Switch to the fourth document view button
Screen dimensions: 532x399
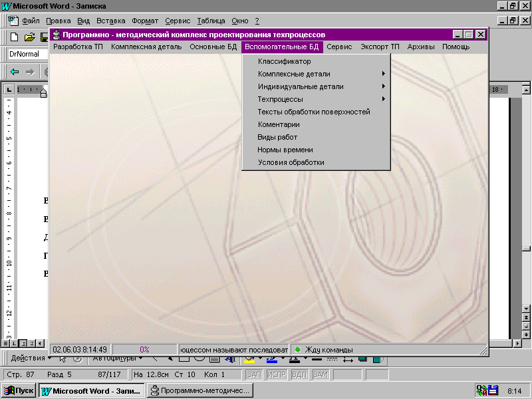pos(31,343)
